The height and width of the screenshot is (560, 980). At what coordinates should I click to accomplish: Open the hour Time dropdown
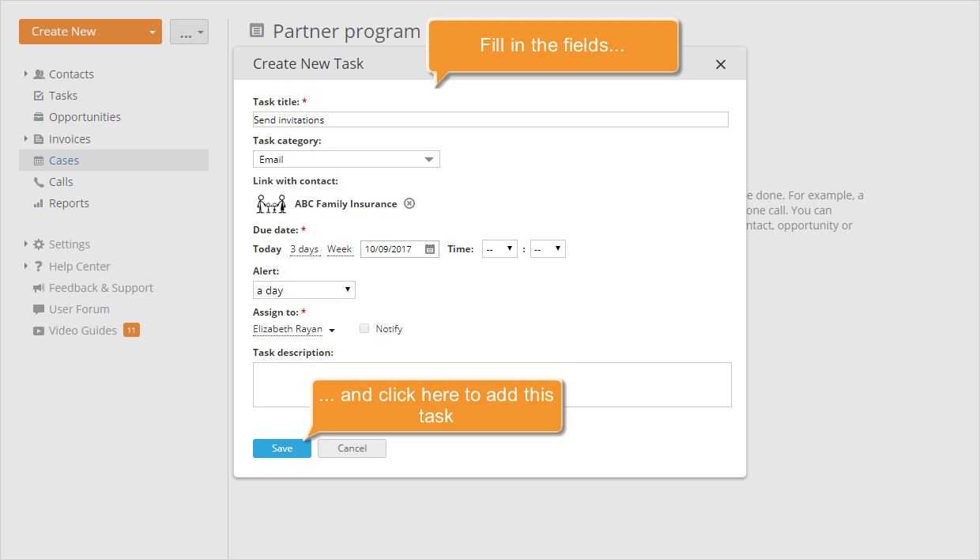pos(499,248)
